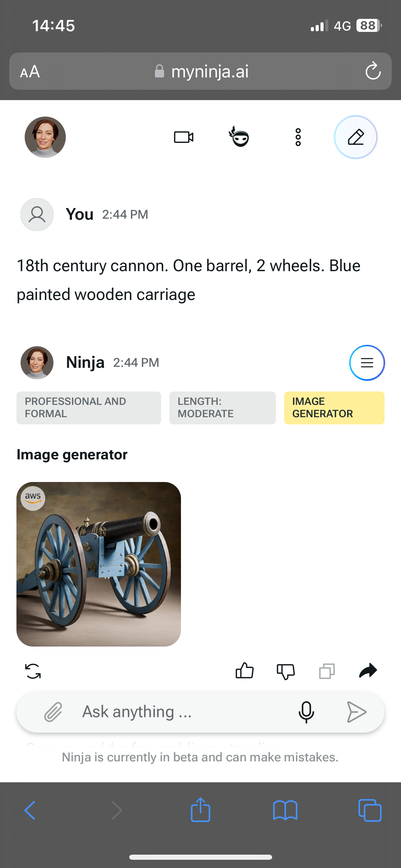401x868 pixels.
Task: Open the three-dot more options menu
Action: click(x=298, y=137)
